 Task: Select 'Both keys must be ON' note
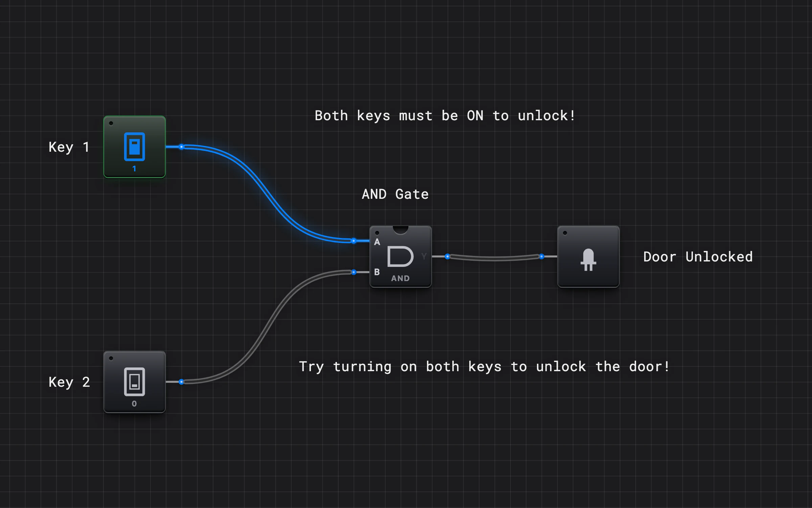[x=445, y=116]
